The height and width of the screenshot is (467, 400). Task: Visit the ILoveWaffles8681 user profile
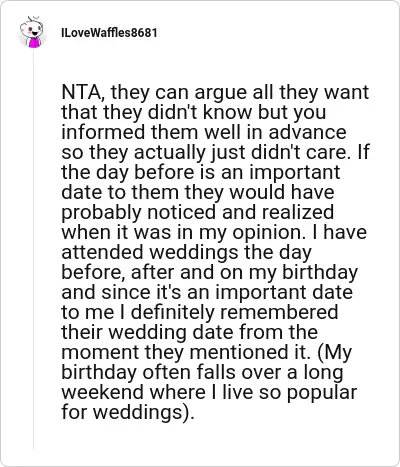(x=109, y=33)
